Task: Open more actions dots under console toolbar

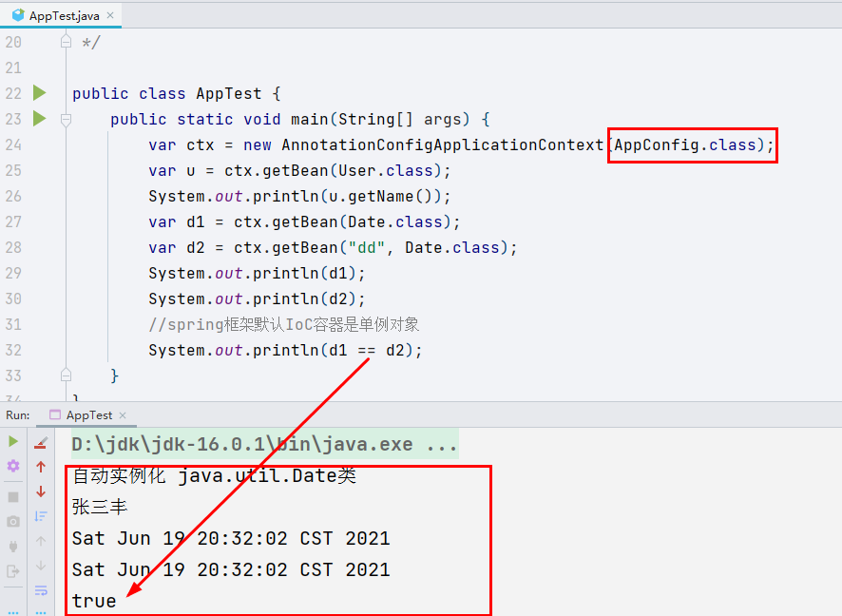Action: [x=41, y=611]
